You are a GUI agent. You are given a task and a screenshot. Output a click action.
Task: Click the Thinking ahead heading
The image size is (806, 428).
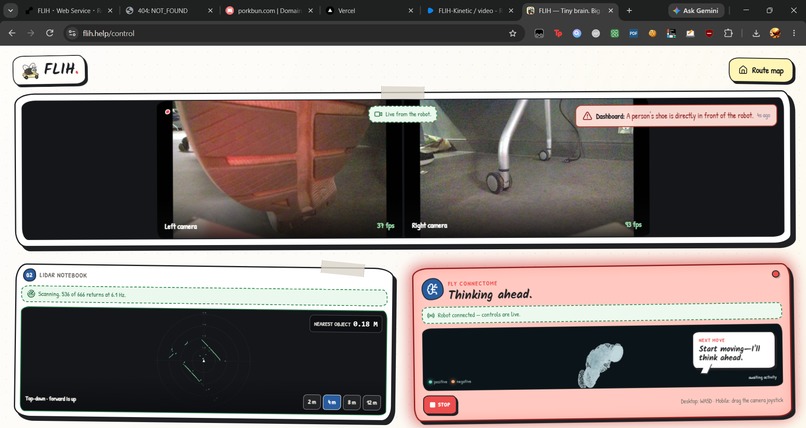[490, 294]
